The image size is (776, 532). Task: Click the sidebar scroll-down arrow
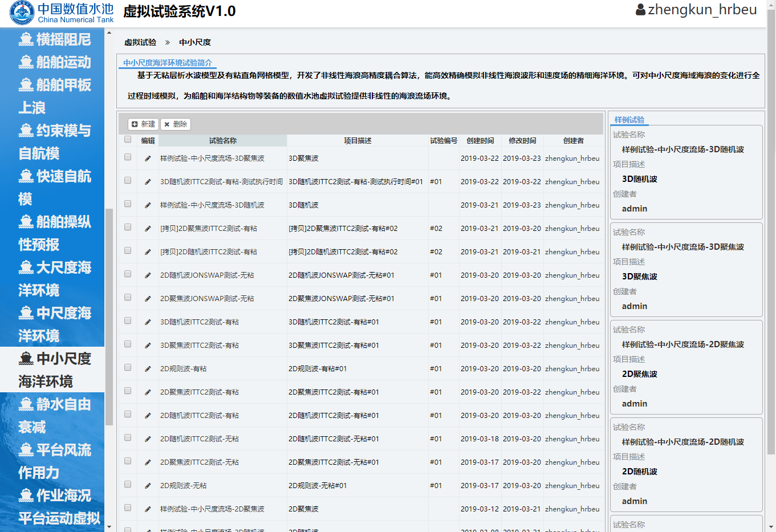coord(109,527)
